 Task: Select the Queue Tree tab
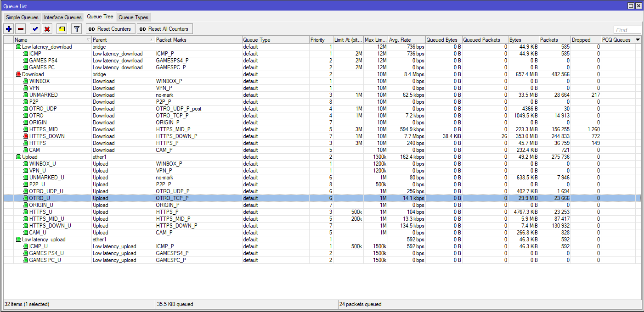(x=100, y=17)
